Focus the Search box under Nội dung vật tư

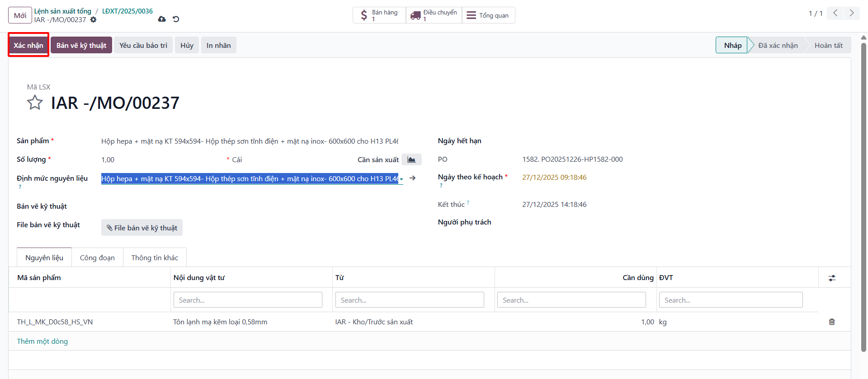(x=248, y=300)
